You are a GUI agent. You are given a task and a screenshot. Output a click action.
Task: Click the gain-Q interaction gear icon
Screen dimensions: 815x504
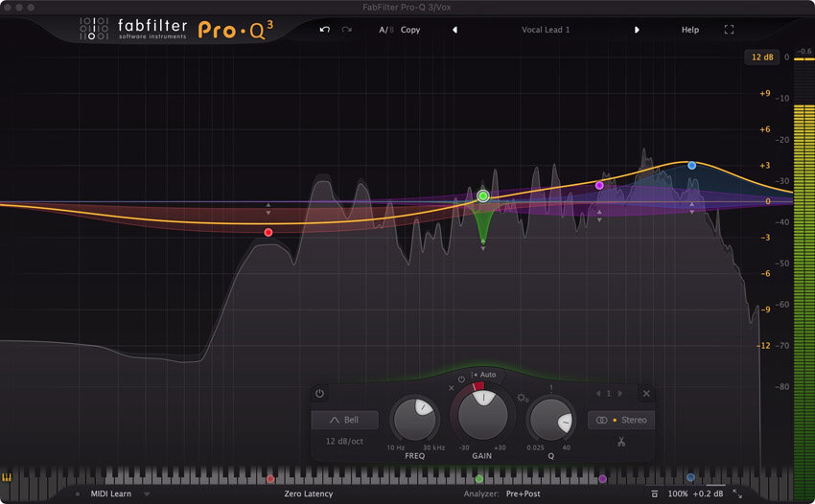(522, 398)
